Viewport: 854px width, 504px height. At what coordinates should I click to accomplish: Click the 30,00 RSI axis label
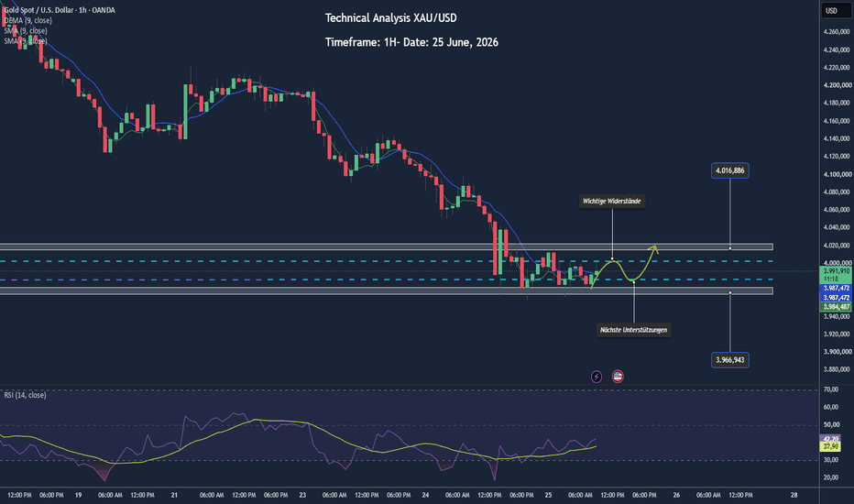[831, 460]
